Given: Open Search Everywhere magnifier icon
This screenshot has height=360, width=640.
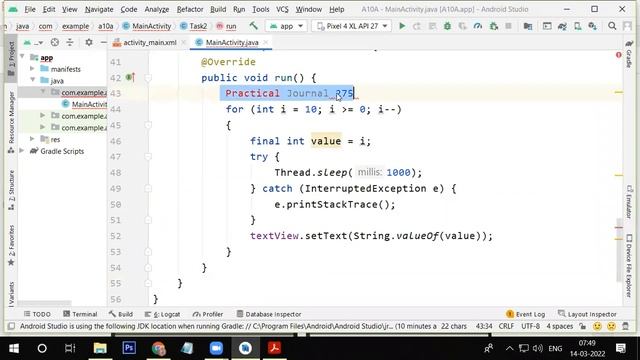Looking at the screenshot, I should pyautogui.click(x=612, y=26).
